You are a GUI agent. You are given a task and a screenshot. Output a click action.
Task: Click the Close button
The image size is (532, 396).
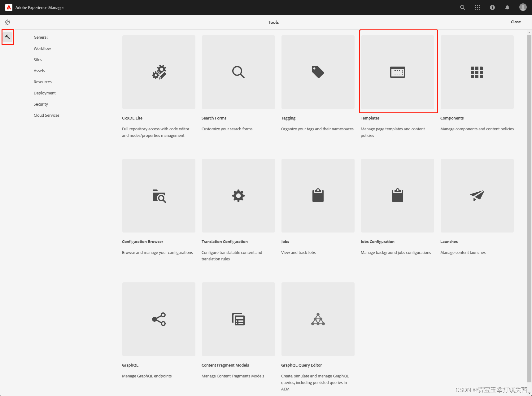click(x=516, y=22)
